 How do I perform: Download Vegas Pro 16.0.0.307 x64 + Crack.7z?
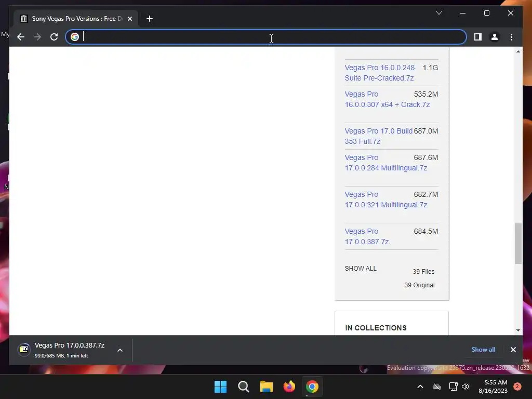(x=387, y=99)
